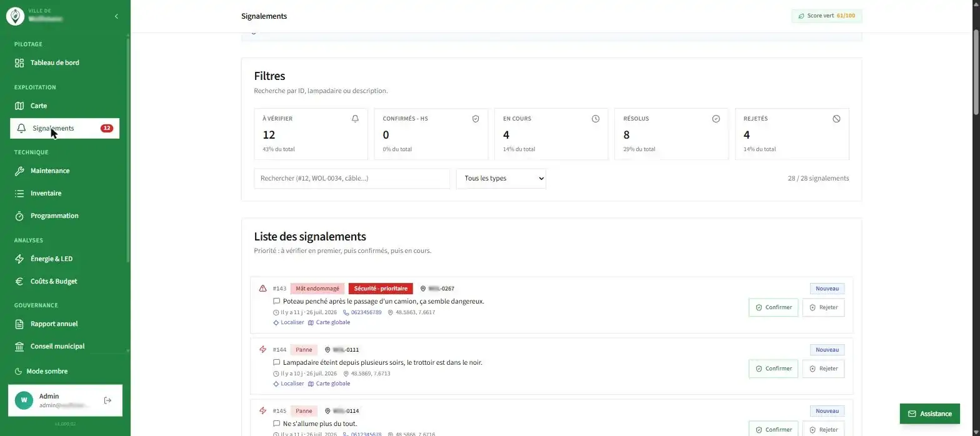Confirm report #143
The height and width of the screenshot is (436, 980).
point(773,307)
